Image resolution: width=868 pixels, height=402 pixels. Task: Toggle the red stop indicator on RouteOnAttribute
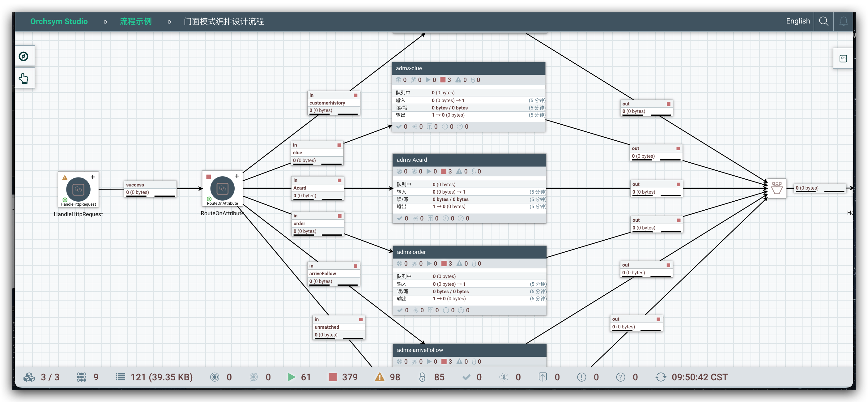[x=209, y=177]
